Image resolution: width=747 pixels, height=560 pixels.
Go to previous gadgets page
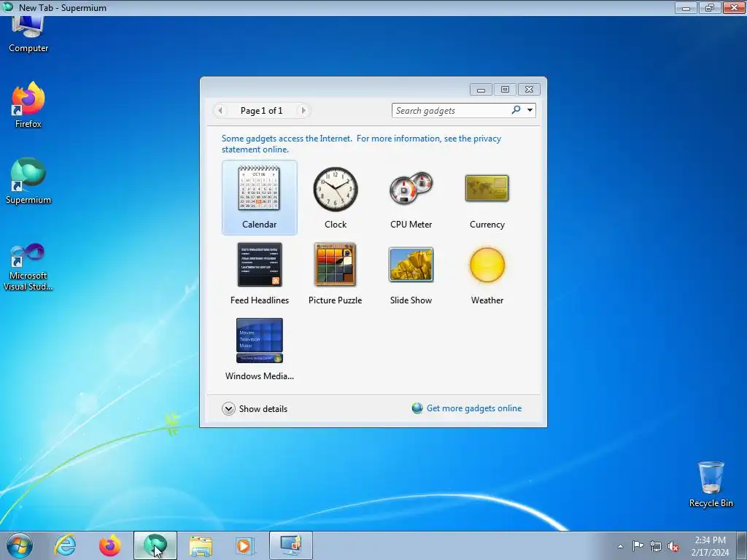(220, 111)
